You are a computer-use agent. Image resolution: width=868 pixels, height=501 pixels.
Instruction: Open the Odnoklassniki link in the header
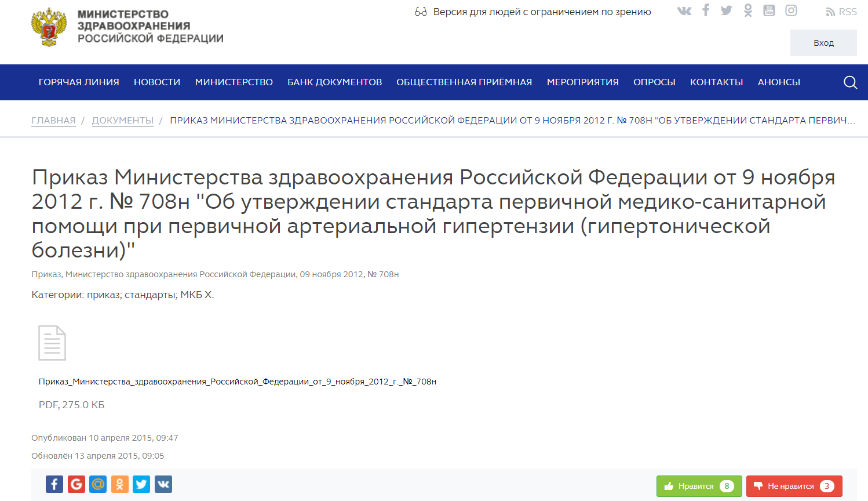pyautogui.click(x=748, y=10)
